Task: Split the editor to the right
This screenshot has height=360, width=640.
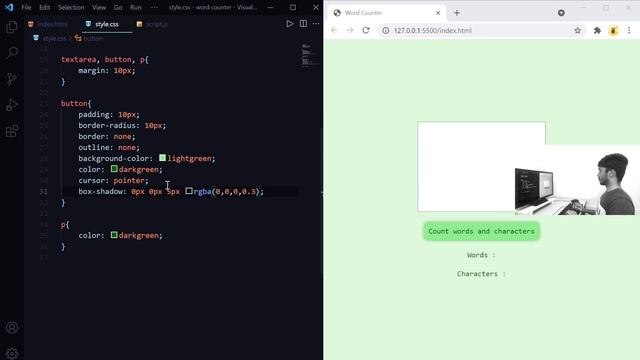Action: [303, 24]
